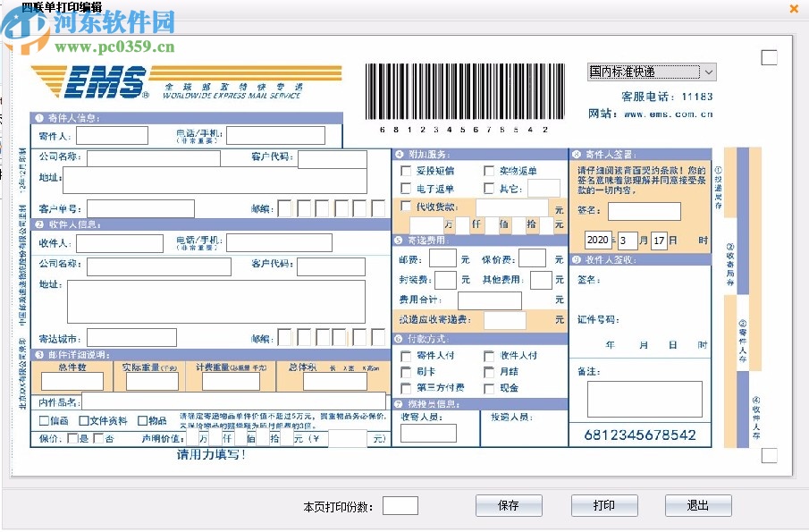Check the 实物返单 physical receipt option
The width and height of the screenshot is (809, 532).
pos(488,171)
